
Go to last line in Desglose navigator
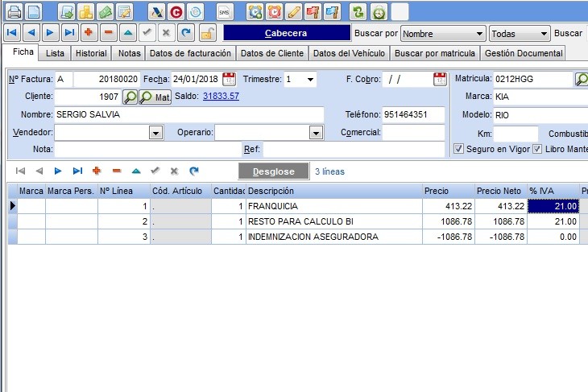[x=77, y=171]
